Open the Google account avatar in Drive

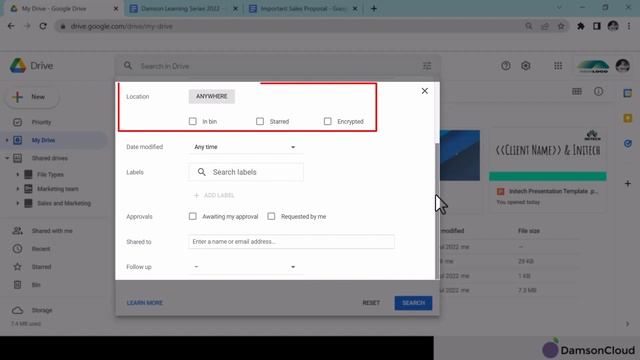(623, 66)
